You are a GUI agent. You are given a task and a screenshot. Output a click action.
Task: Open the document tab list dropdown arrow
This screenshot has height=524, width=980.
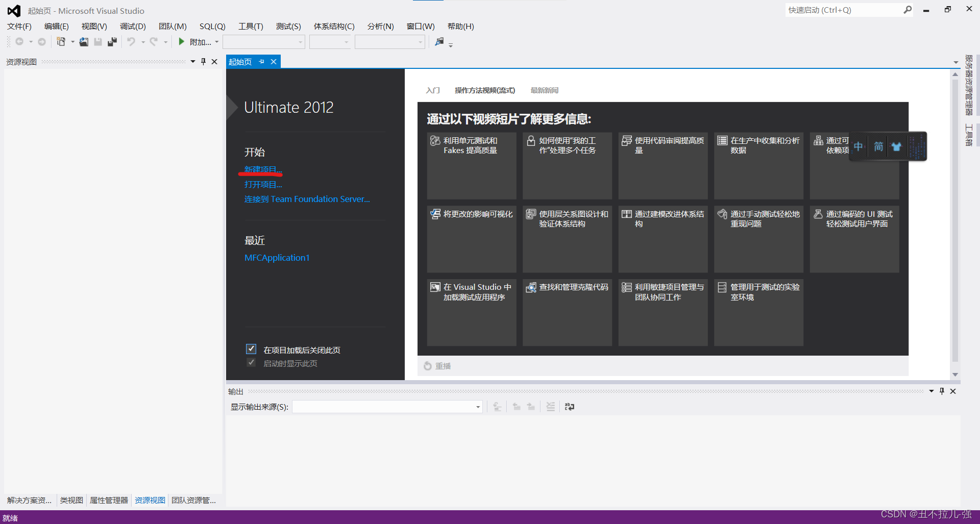pyautogui.click(x=956, y=62)
